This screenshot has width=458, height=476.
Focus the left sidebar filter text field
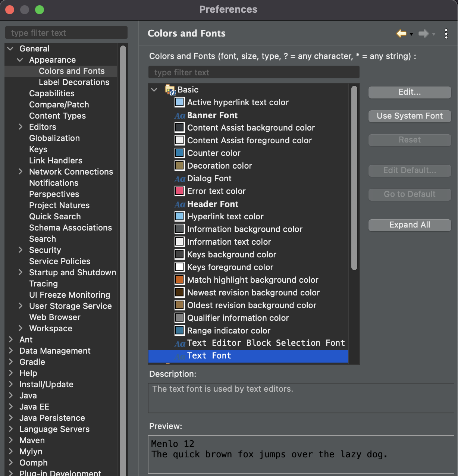66,33
